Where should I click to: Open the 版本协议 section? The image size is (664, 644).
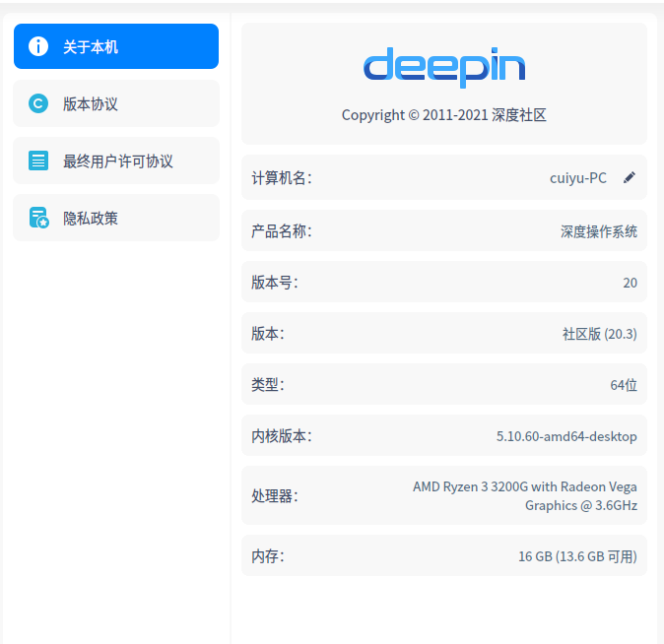[116, 103]
